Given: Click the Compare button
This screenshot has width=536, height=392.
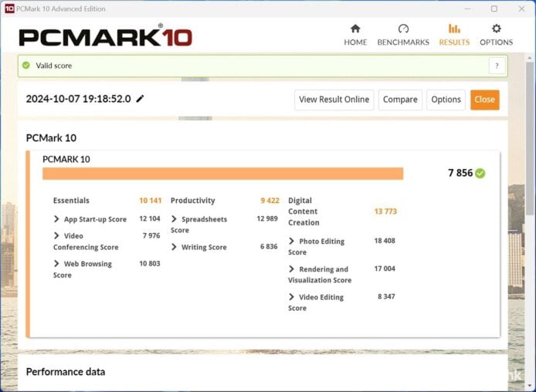Looking at the screenshot, I should pos(400,100).
